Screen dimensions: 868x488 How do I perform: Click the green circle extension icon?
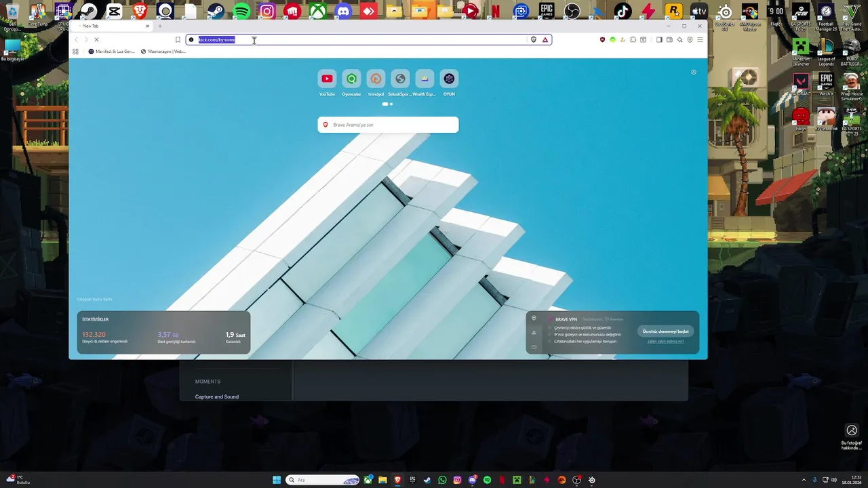[x=612, y=40]
